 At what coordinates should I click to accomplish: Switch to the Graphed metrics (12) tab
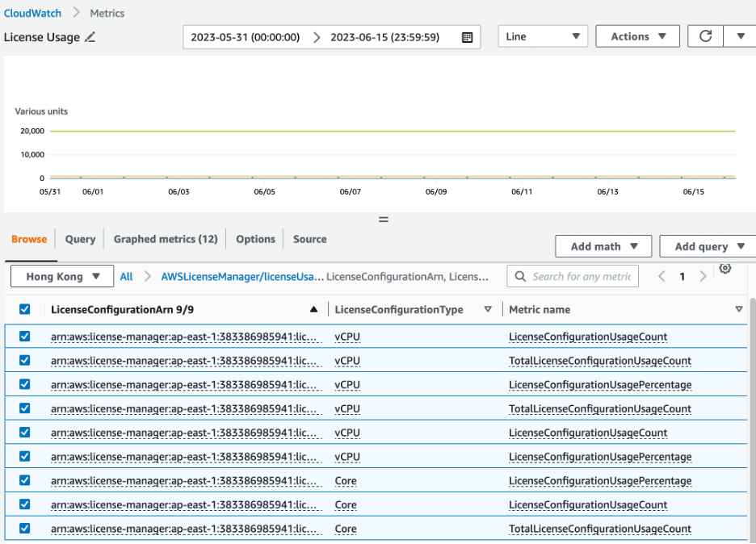coord(166,239)
